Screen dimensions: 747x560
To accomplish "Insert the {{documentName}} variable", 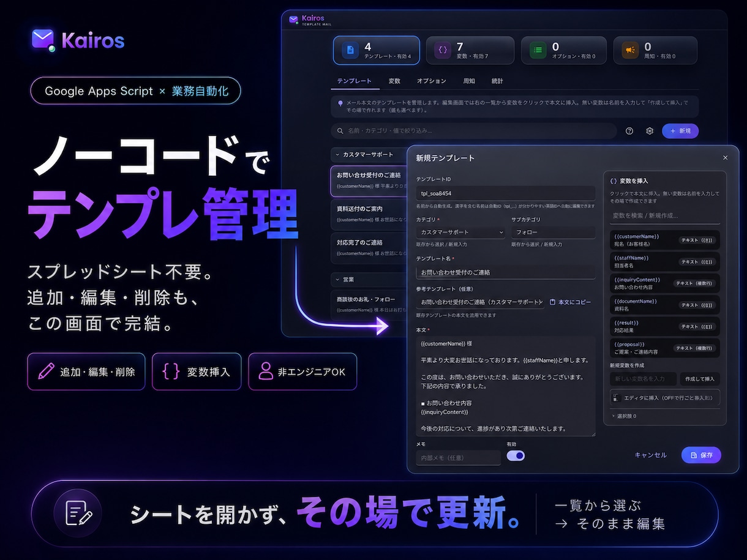I will point(665,305).
